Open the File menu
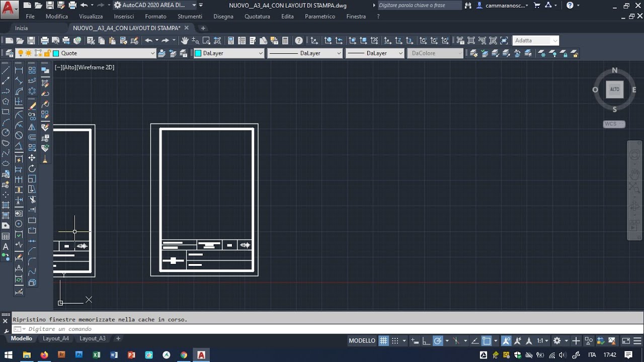Image resolution: width=644 pixels, height=362 pixels. (x=30, y=17)
